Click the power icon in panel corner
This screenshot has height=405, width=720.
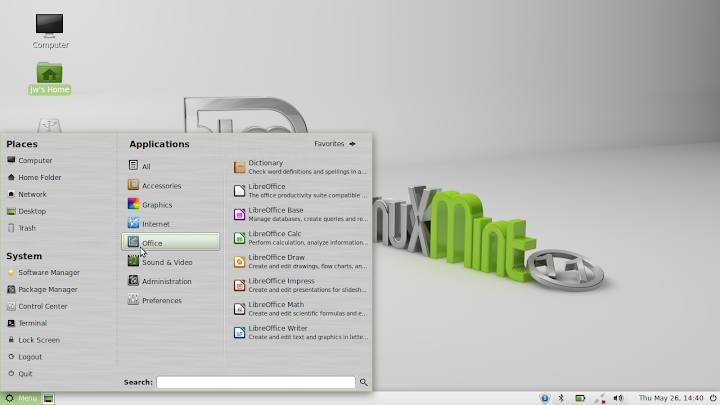713,398
